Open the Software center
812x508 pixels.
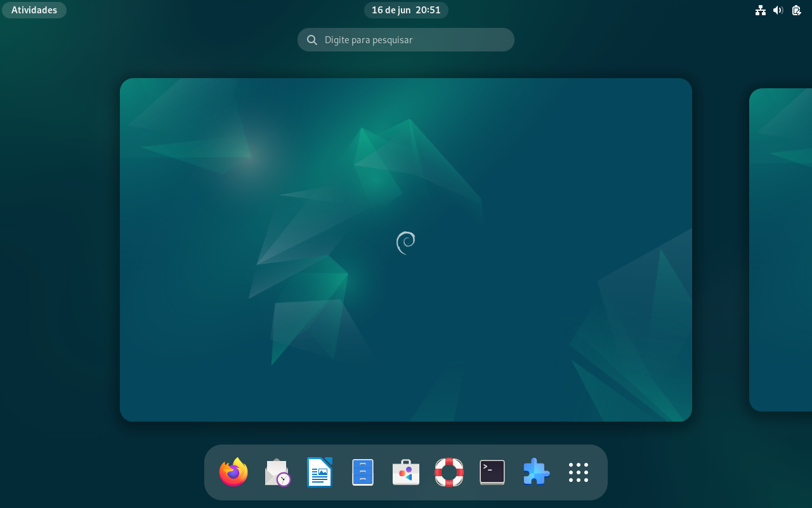point(406,472)
